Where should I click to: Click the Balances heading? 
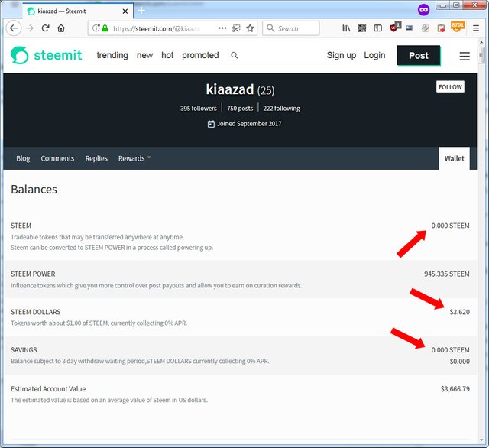pyautogui.click(x=34, y=190)
